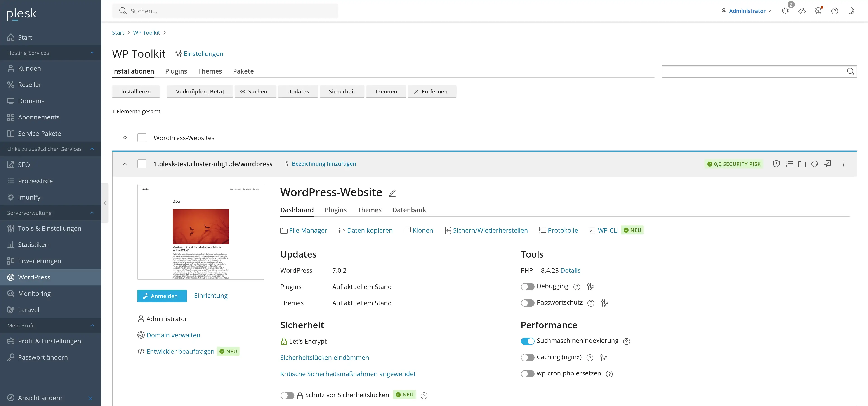This screenshot has height=406, width=868.
Task: Open the site's Themes tab
Action: 369,210
